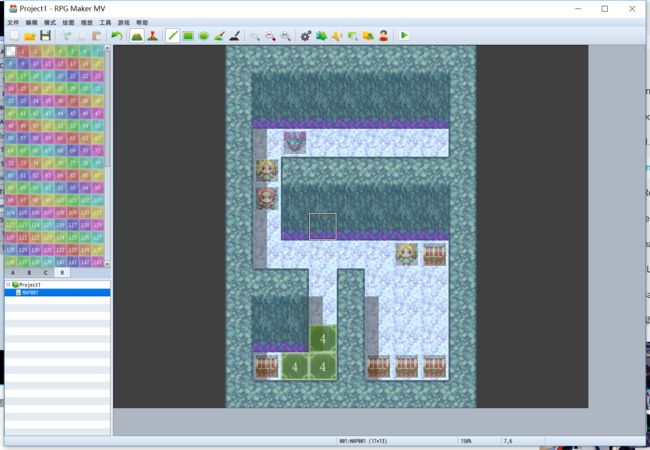Open the Database with the gear icon
Image resolution: width=650 pixels, height=450 pixels.
(x=306, y=36)
